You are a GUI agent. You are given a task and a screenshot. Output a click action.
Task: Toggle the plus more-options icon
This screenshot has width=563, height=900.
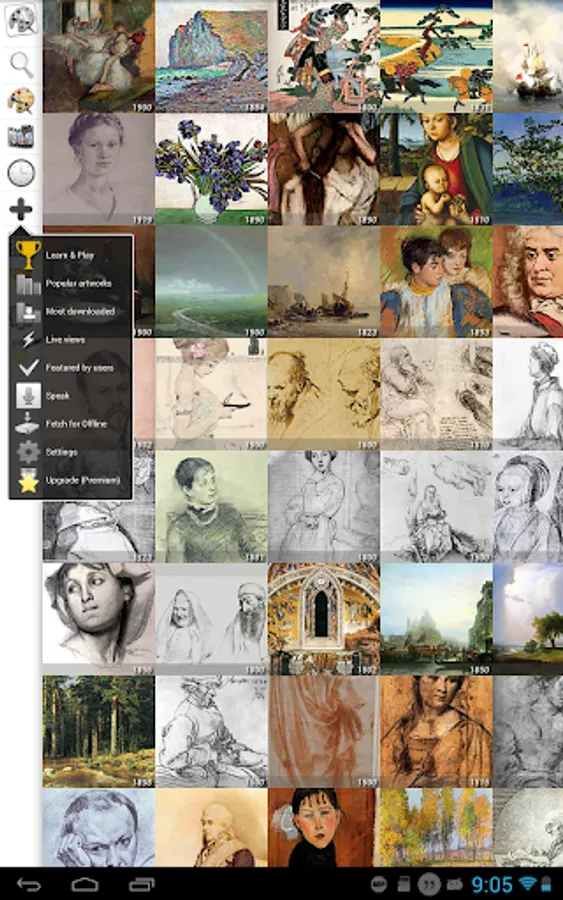point(21,209)
